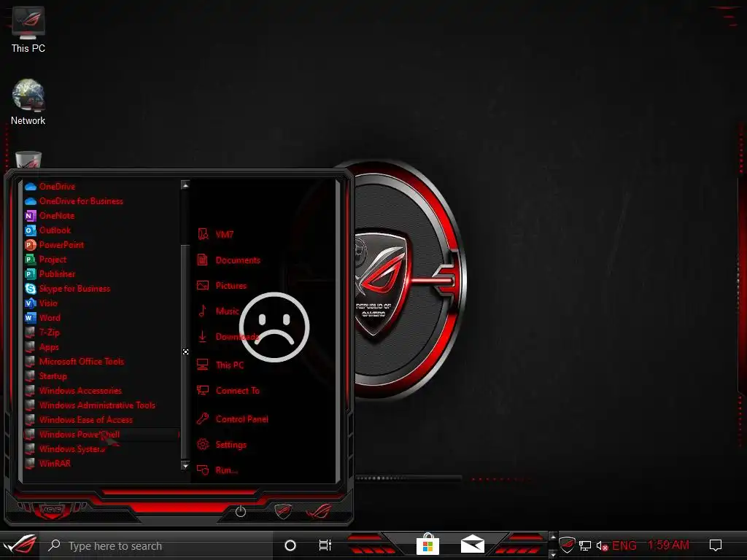
Task: Launch Skype for Business
Action: [x=101, y=289]
